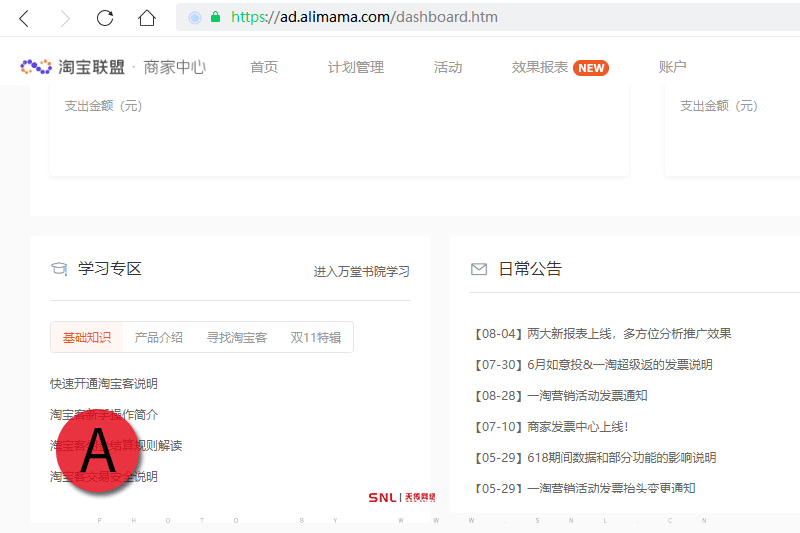The width and height of the screenshot is (800, 533).
Task: Open the 【08-04】两大新报表上线 announcement
Action: 601,334
